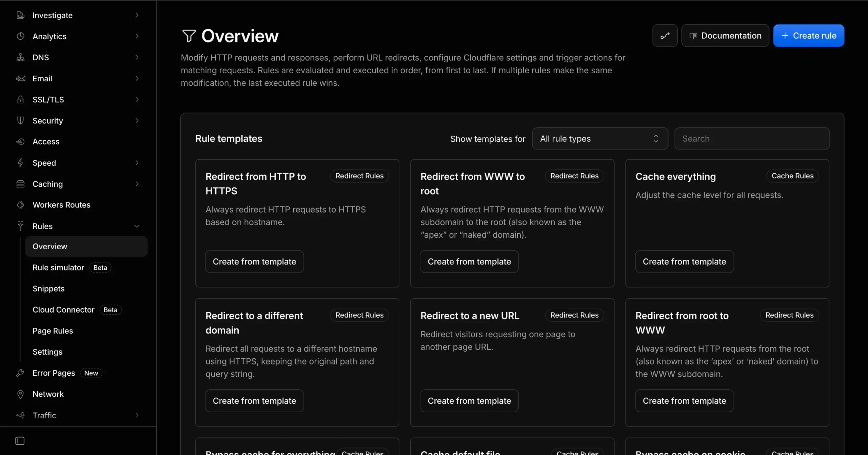Click the Analytics pie chart icon
Screen dimensions: 868x455
tap(20, 36)
